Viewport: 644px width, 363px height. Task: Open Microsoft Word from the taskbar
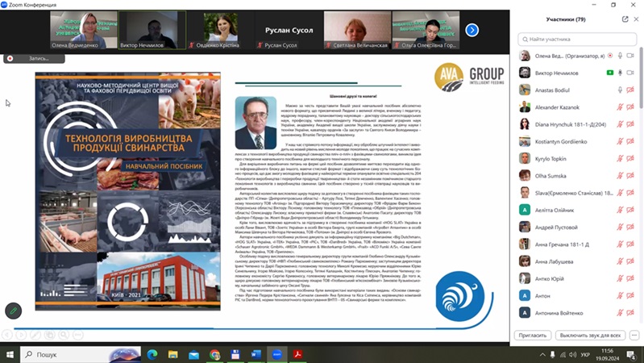click(x=256, y=354)
